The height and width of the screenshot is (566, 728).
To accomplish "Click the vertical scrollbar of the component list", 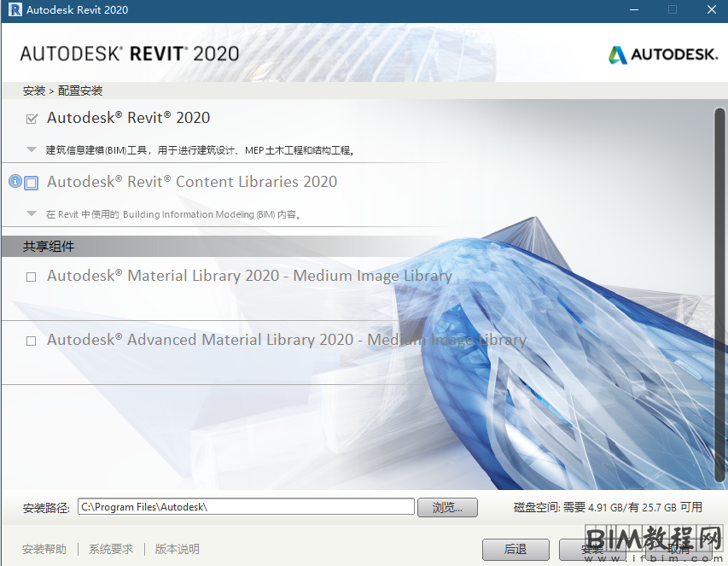I will click(719, 295).
